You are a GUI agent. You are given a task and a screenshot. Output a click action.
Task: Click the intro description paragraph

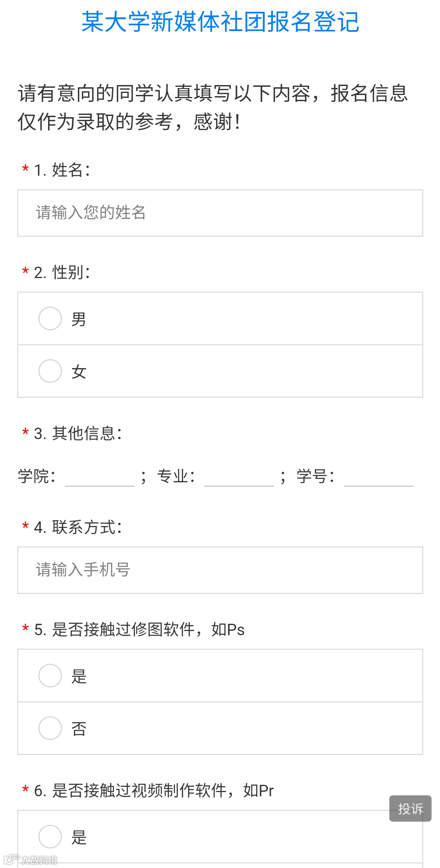(x=213, y=108)
